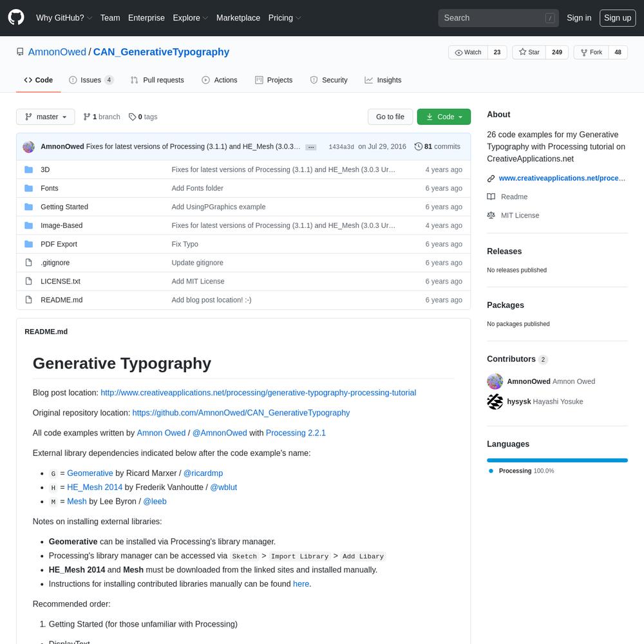The width and height of the screenshot is (644, 644).
Task: Click the Getting Started folder icon
Action: pos(28,207)
